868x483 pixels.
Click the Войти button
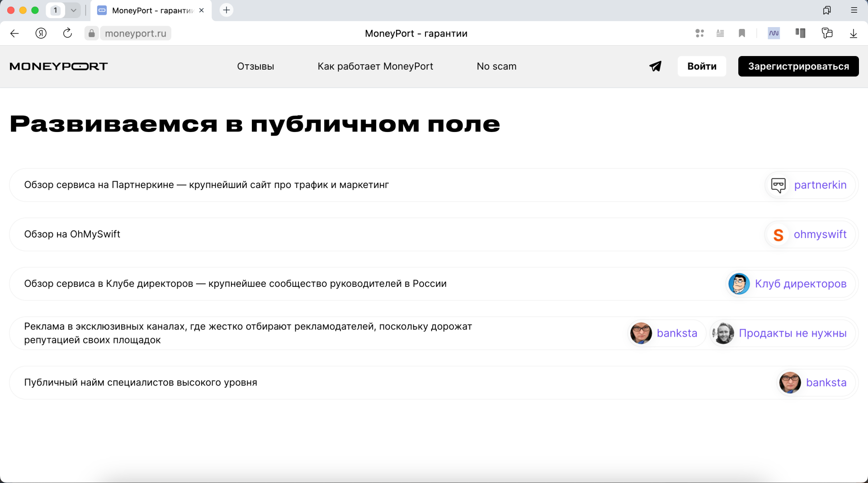click(x=702, y=66)
